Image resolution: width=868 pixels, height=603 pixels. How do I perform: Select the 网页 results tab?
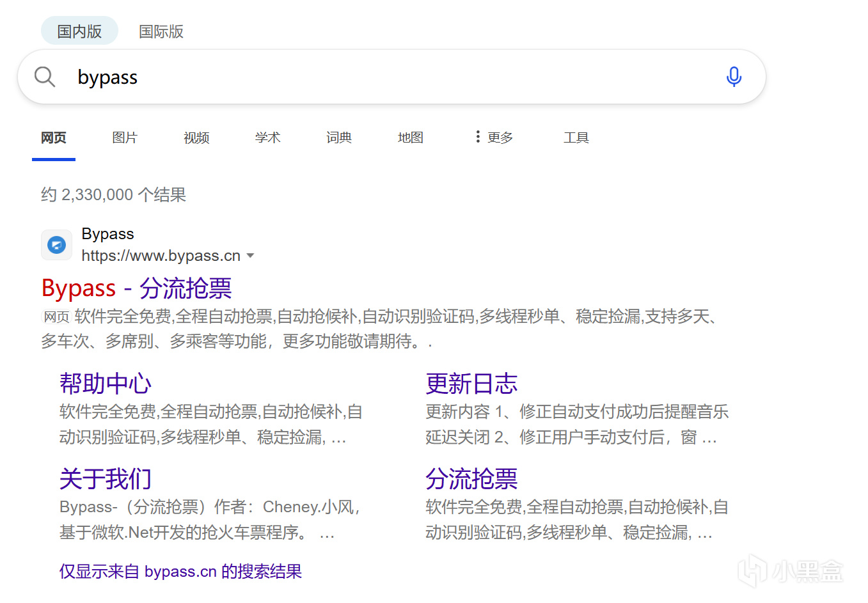click(54, 137)
